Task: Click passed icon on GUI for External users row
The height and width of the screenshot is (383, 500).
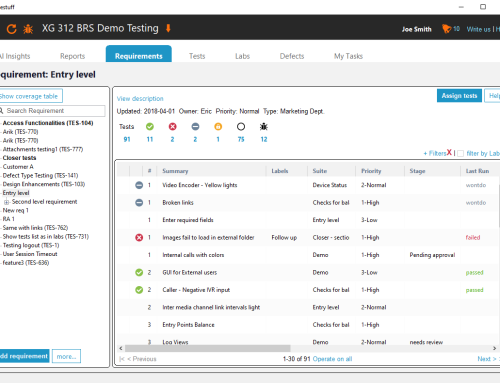Action: point(139,273)
